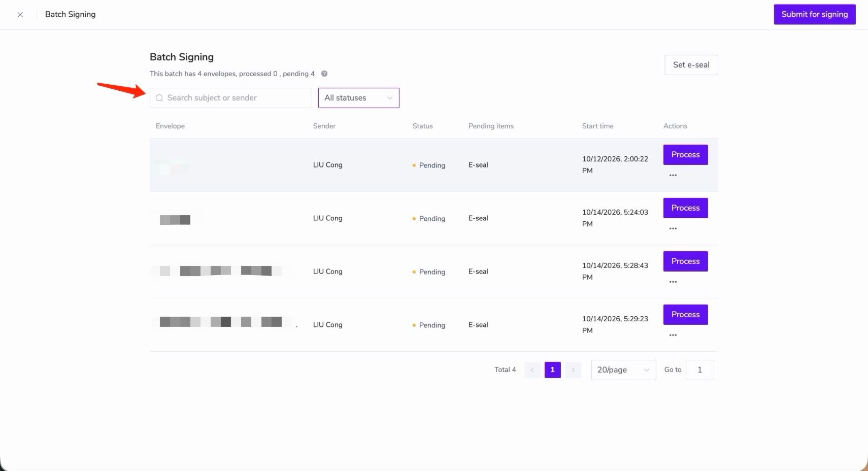Focus the Search subject or sender field
868x471 pixels.
[x=231, y=98]
